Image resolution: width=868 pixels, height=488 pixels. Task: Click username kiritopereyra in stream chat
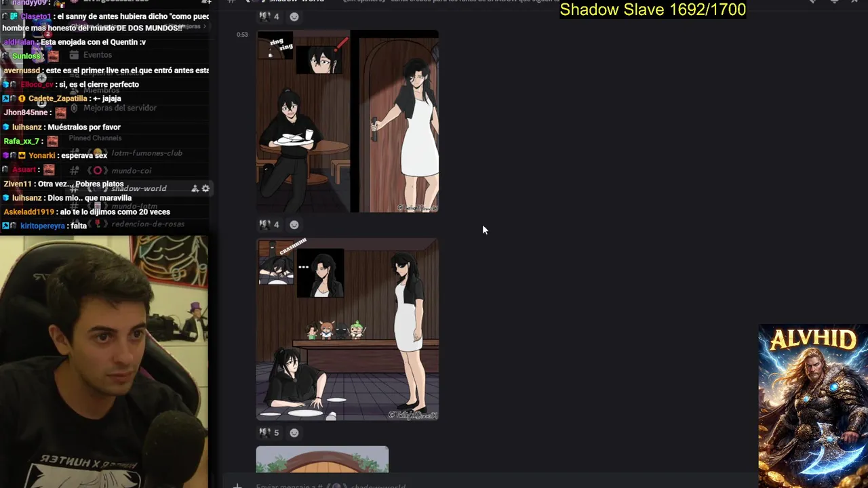coord(43,226)
